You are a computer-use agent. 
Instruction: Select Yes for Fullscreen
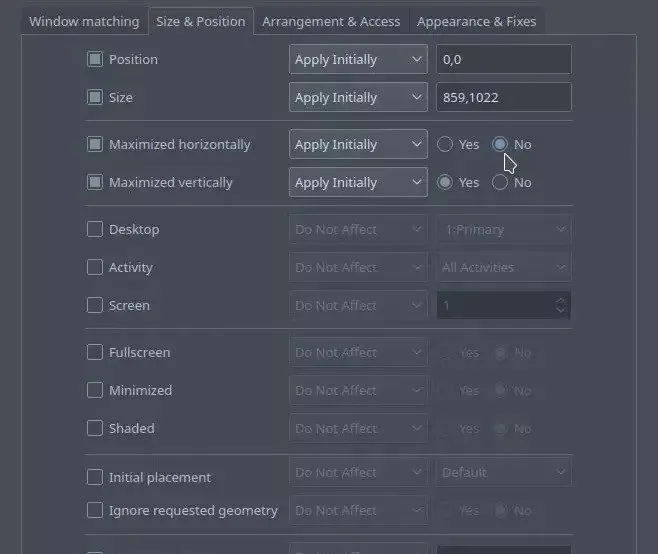[x=445, y=353]
